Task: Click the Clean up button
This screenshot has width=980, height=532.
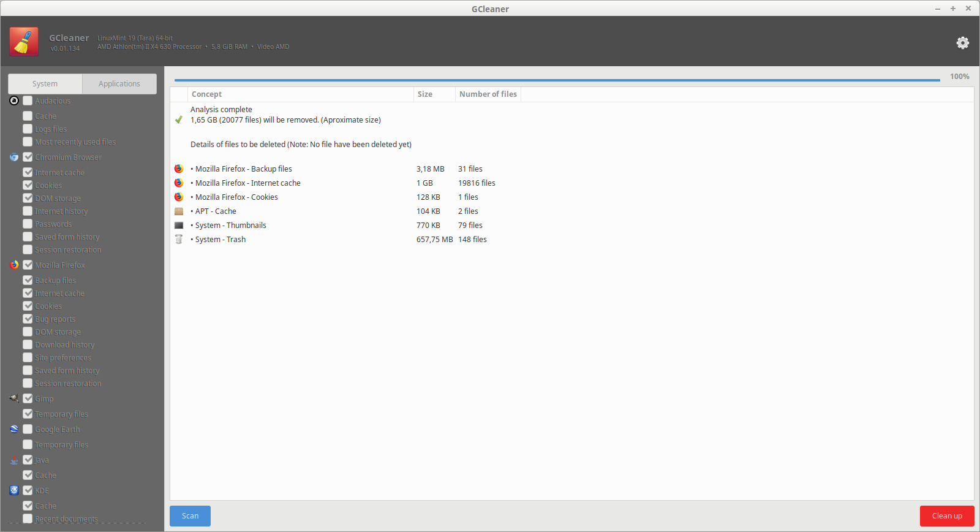Action: pyautogui.click(x=947, y=516)
